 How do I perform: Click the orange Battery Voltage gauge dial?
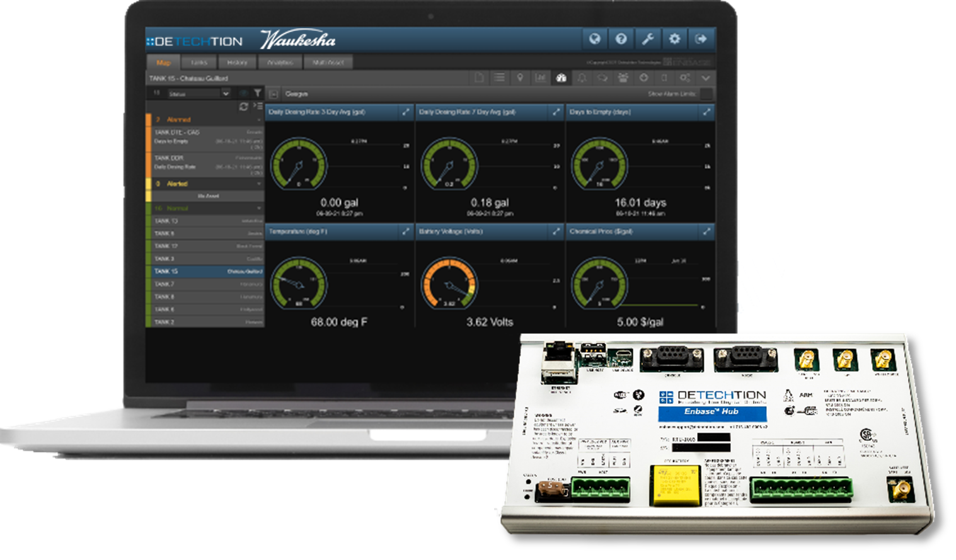point(449,283)
